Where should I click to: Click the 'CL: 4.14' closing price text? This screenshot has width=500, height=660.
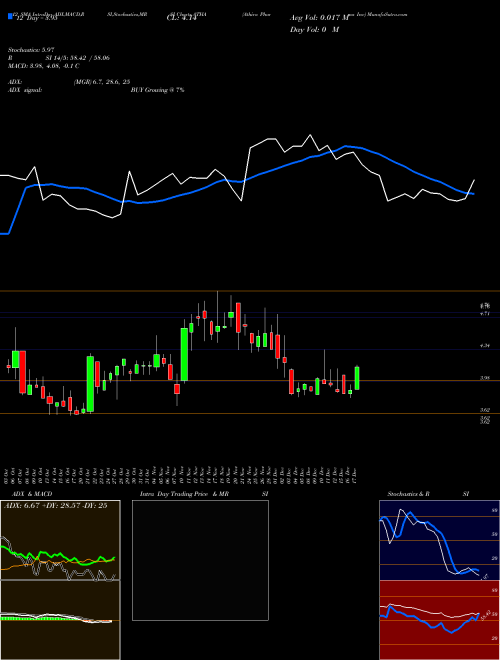click(x=182, y=18)
